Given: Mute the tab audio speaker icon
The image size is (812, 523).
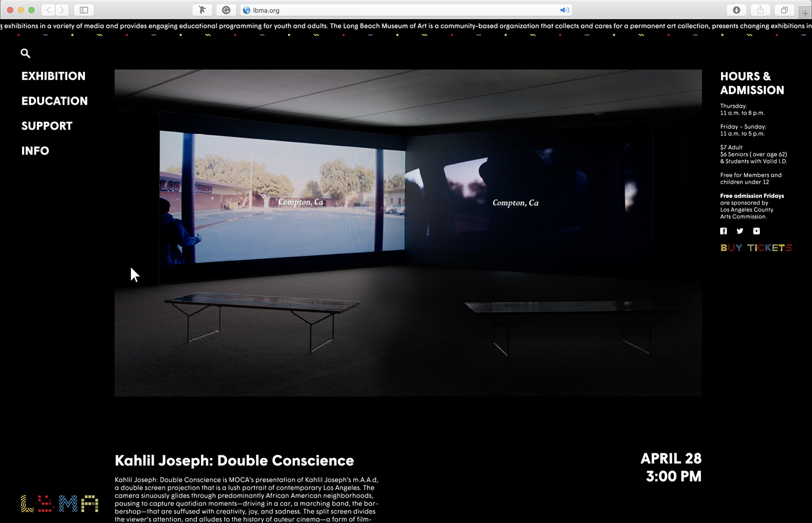Looking at the screenshot, I should (x=564, y=10).
